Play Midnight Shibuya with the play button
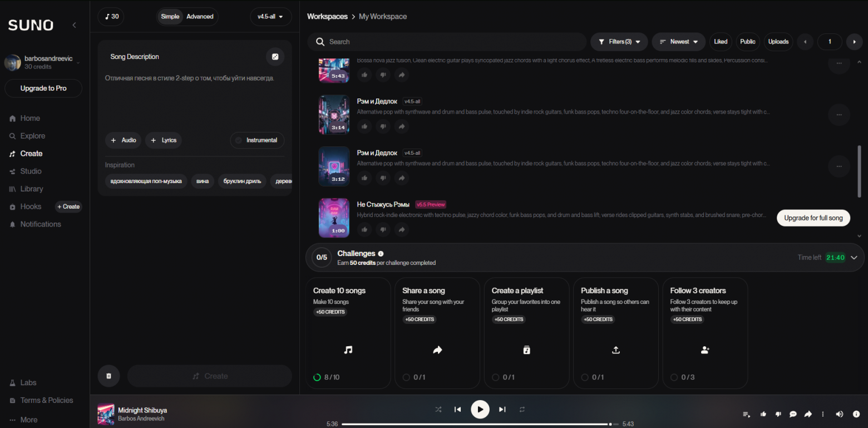868x428 pixels. point(480,410)
